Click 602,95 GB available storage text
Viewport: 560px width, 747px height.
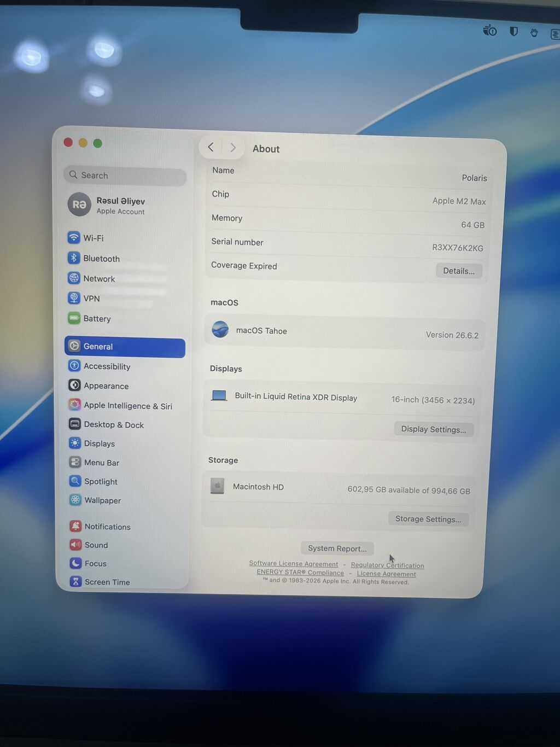409,490
